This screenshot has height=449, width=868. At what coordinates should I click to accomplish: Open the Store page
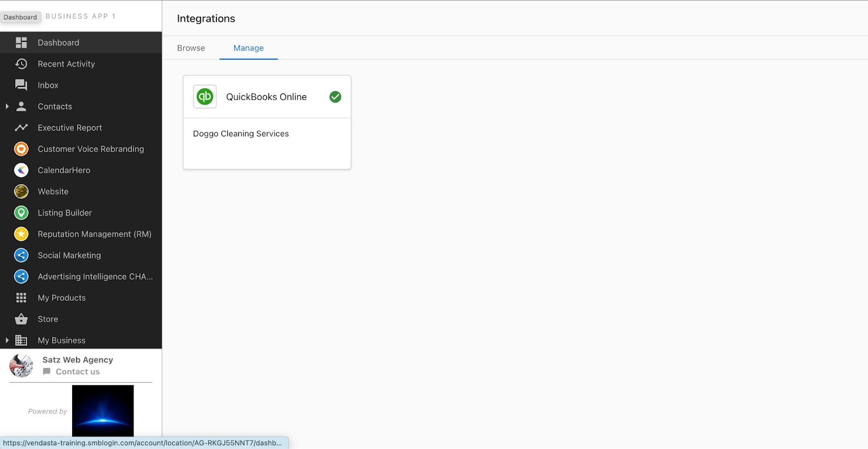point(81,319)
